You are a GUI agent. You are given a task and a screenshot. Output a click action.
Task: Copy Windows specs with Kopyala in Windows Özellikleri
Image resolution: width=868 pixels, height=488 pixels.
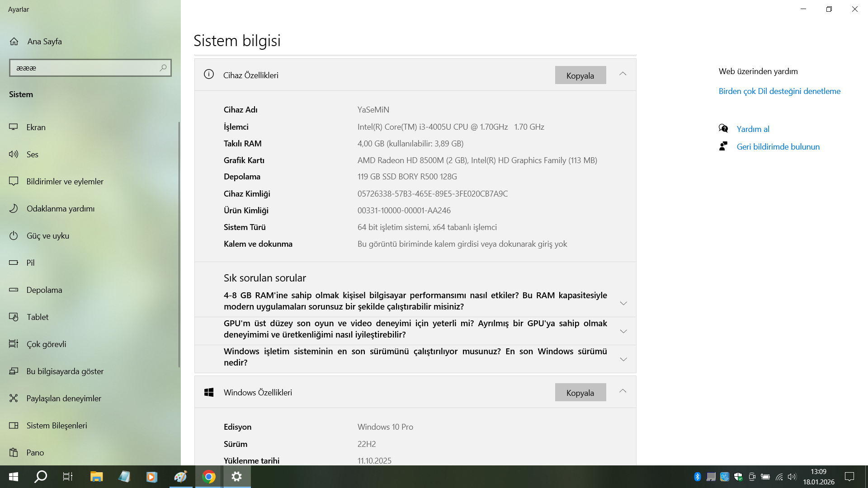point(580,393)
